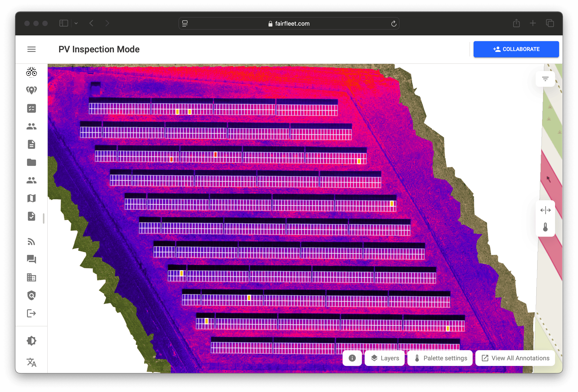Open the hamburger navigation menu

click(31, 49)
